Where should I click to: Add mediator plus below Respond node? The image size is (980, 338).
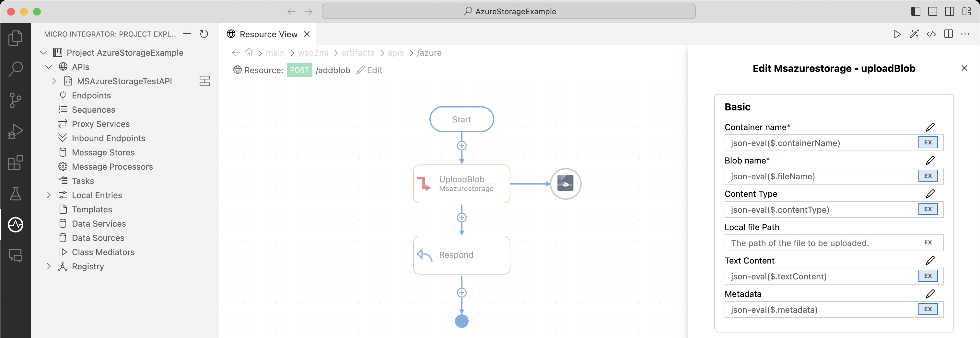pos(461,293)
